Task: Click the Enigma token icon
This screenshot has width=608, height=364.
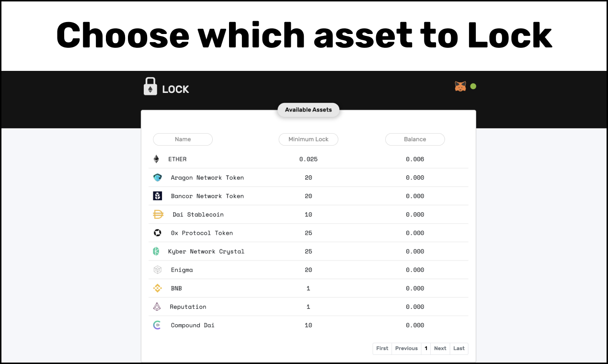Action: click(157, 270)
